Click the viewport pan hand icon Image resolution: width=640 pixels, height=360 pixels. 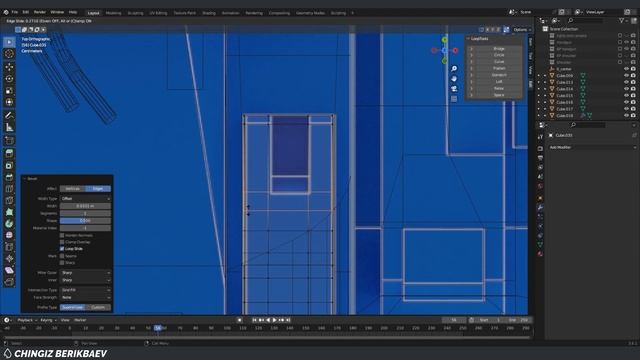(x=454, y=78)
